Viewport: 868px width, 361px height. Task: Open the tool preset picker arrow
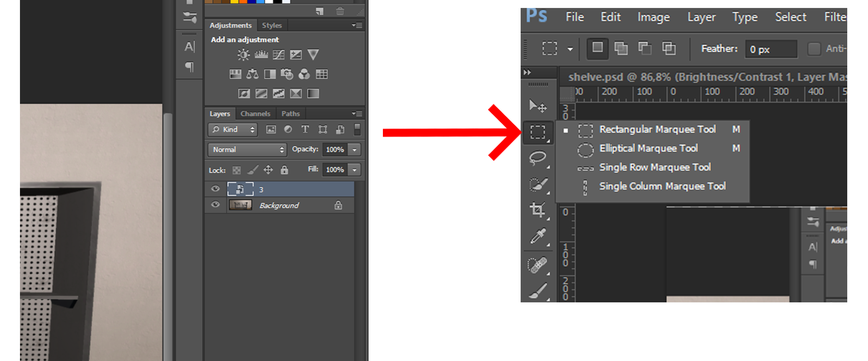570,49
